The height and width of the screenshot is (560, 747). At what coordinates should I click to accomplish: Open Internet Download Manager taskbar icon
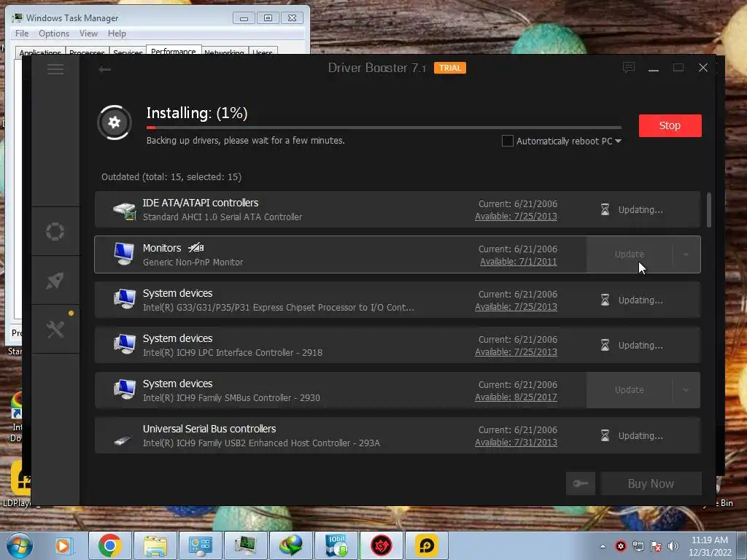[x=290, y=545]
